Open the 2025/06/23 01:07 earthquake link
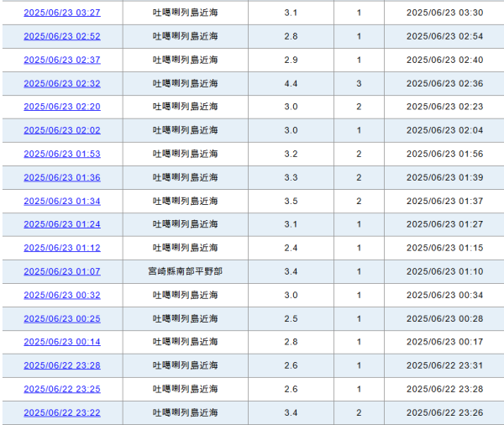504x425 pixels. (x=62, y=271)
